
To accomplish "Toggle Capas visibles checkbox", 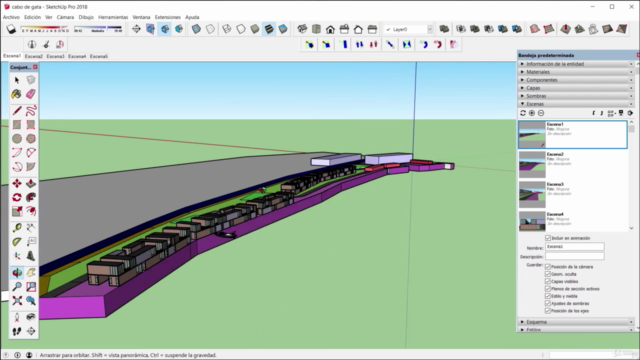I will pyautogui.click(x=548, y=281).
